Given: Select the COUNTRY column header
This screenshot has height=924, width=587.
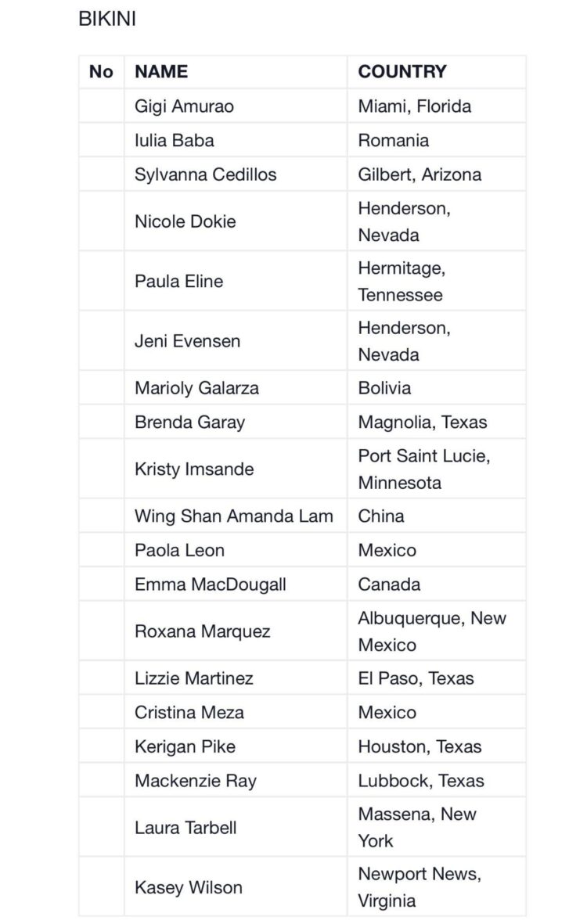Looking at the screenshot, I should pos(402,72).
